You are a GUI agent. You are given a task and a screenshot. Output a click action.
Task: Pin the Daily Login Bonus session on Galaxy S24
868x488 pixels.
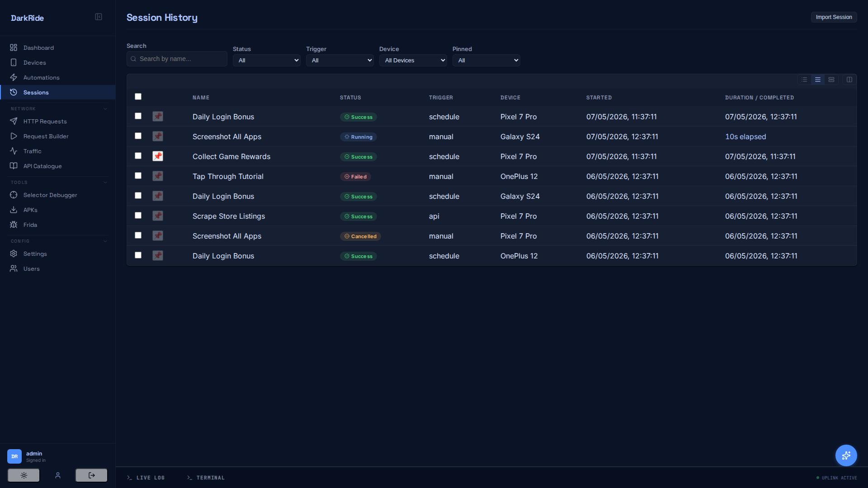coord(158,196)
